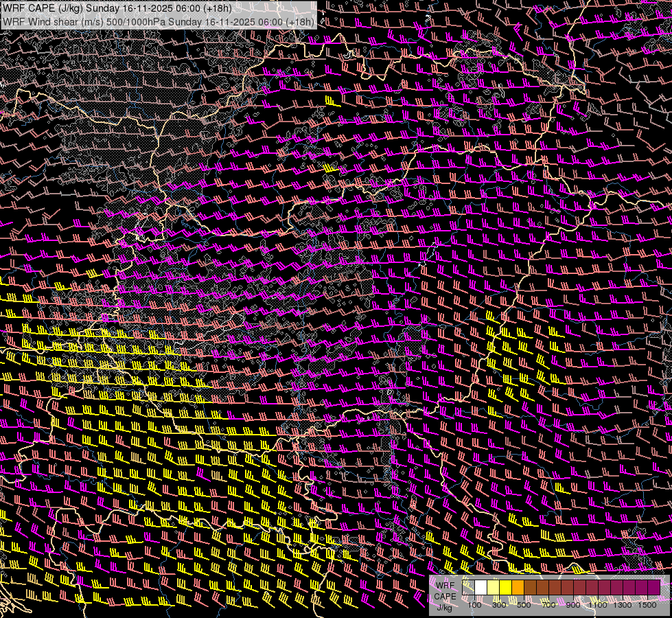This screenshot has width=672, height=618.
Task: Click the orange swatch in the CAPE legend
Action: pyautogui.click(x=518, y=587)
